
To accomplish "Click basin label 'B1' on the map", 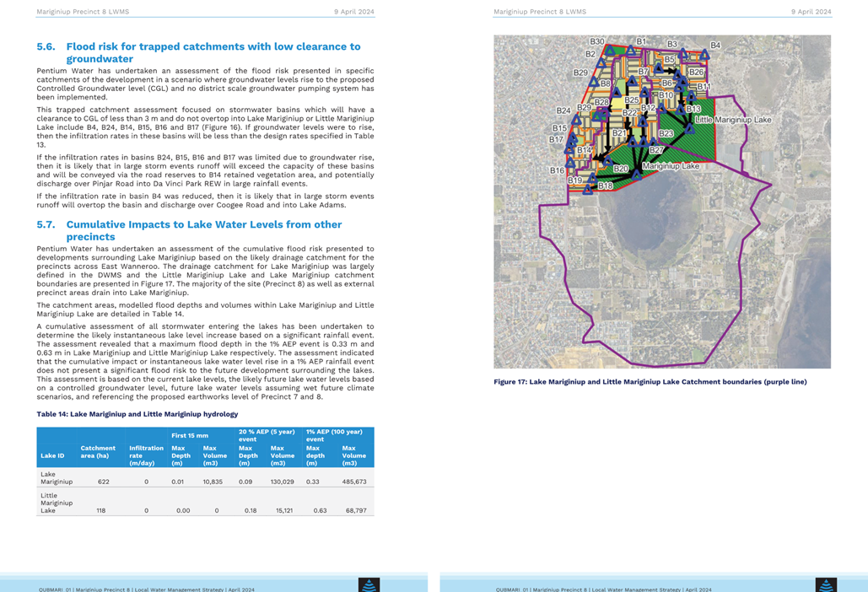I will tap(641, 41).
